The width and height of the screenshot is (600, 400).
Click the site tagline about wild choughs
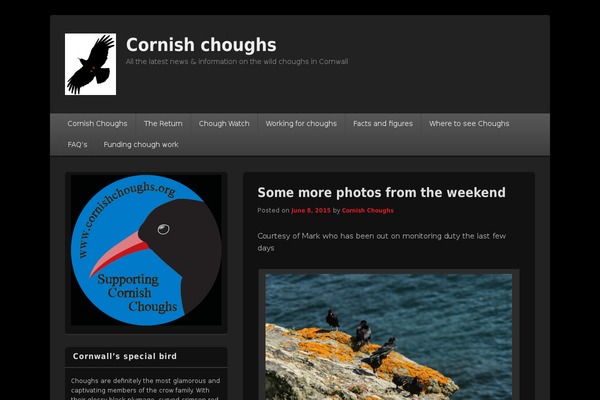[237, 62]
